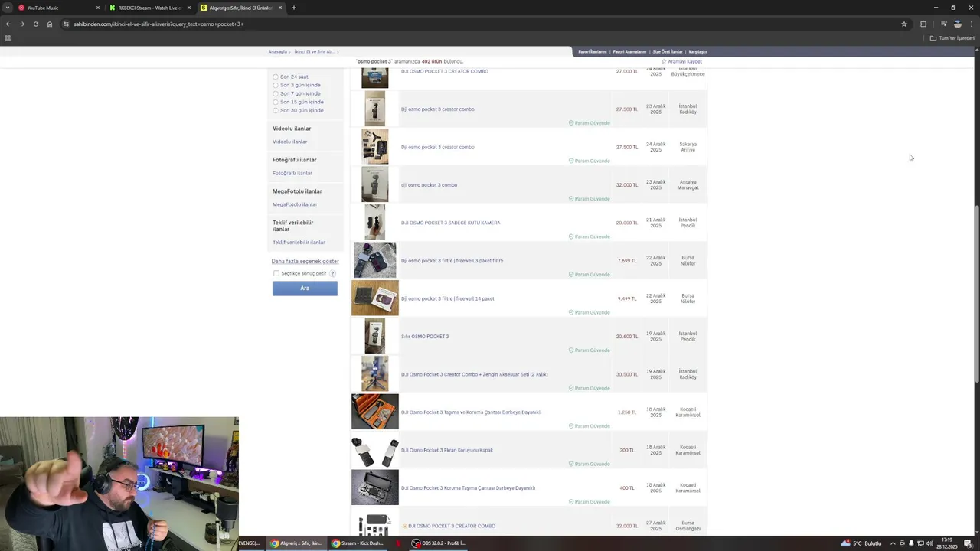
Task: Open the weather 5°C Bulutlu widget
Action: pos(861,543)
